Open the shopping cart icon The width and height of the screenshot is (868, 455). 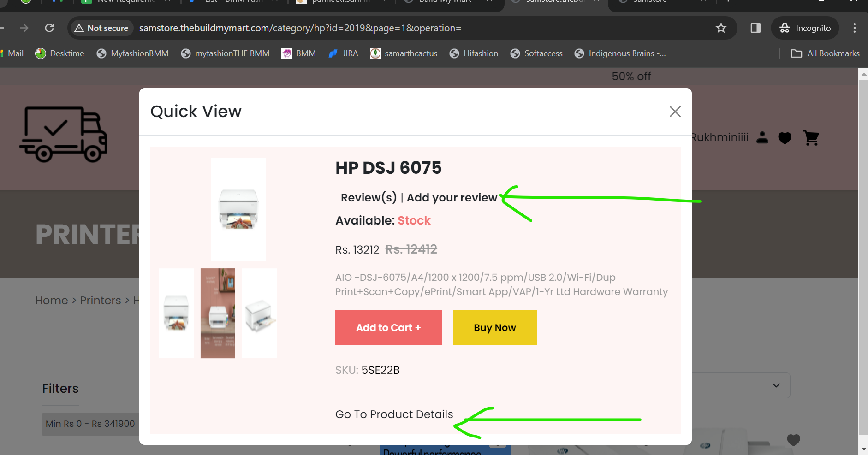coord(811,137)
